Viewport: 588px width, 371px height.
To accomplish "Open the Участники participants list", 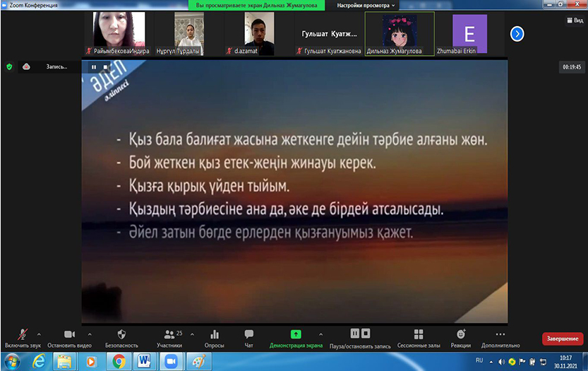I will click(169, 334).
